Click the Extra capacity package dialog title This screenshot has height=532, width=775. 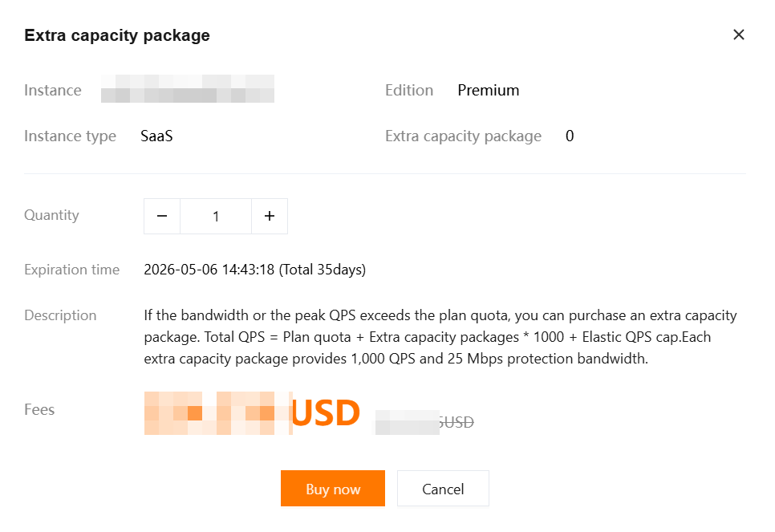pos(117,35)
